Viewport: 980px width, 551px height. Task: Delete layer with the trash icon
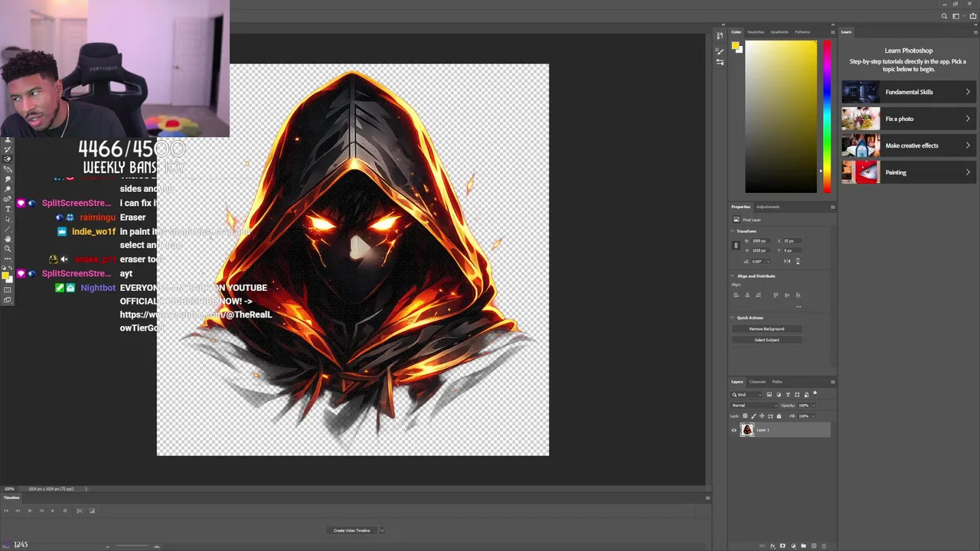pyautogui.click(x=824, y=546)
